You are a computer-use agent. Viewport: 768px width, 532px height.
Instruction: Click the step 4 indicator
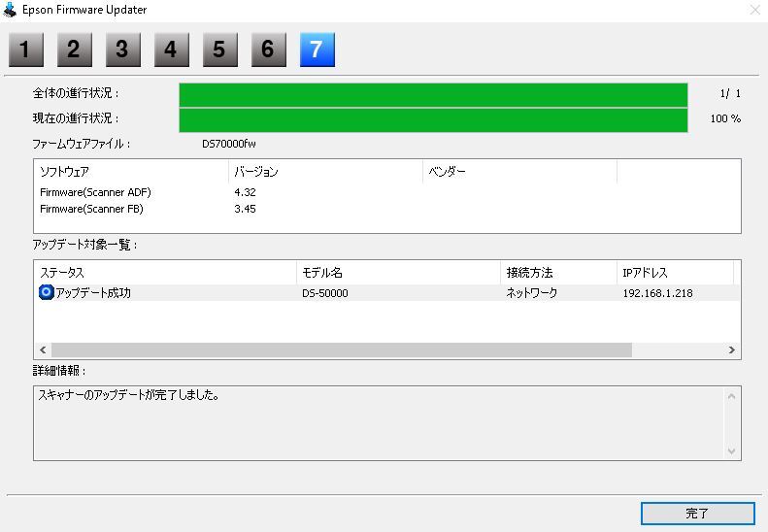tap(172, 50)
